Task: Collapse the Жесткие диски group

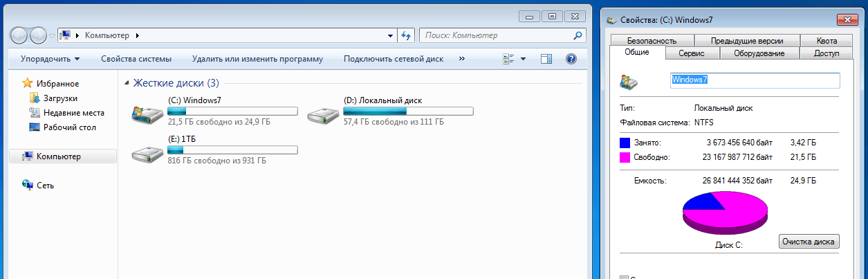Action: pyautogui.click(x=127, y=83)
